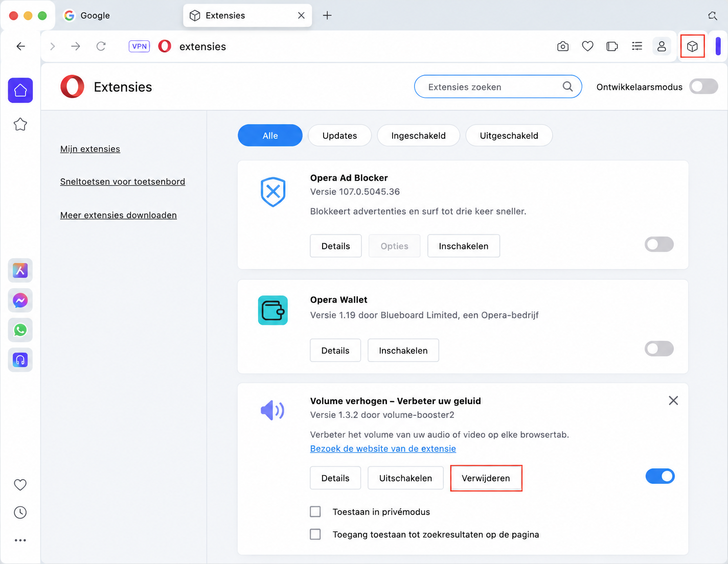The height and width of the screenshot is (564, 728).
Task: Select the Ingeschakeld filter tab
Action: click(x=418, y=135)
